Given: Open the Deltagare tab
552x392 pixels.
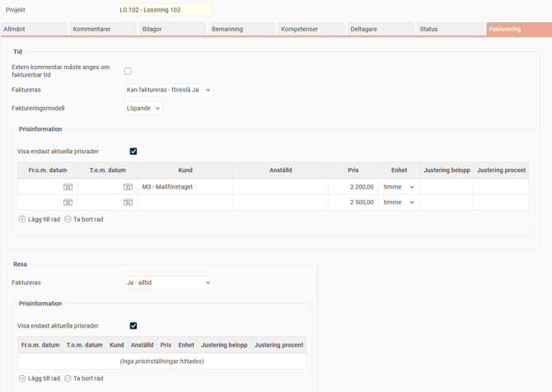Looking at the screenshot, I should [x=379, y=29].
